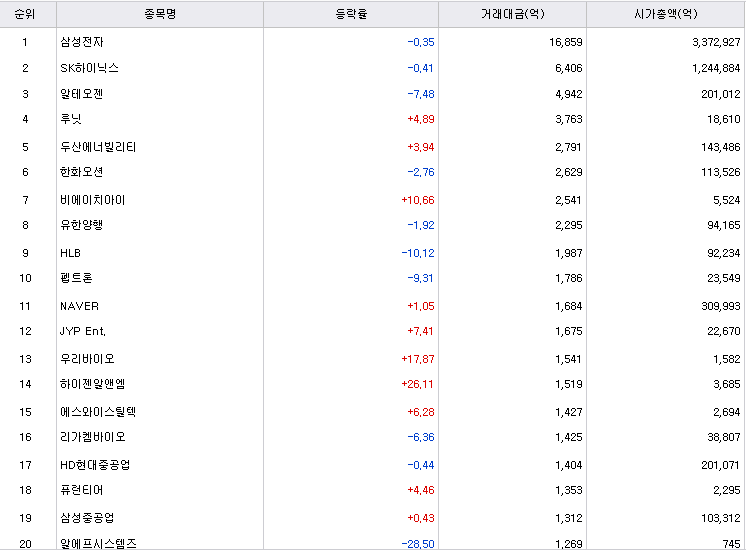Open 비에이치아이 stock entry
746x550 pixels.
(93, 200)
